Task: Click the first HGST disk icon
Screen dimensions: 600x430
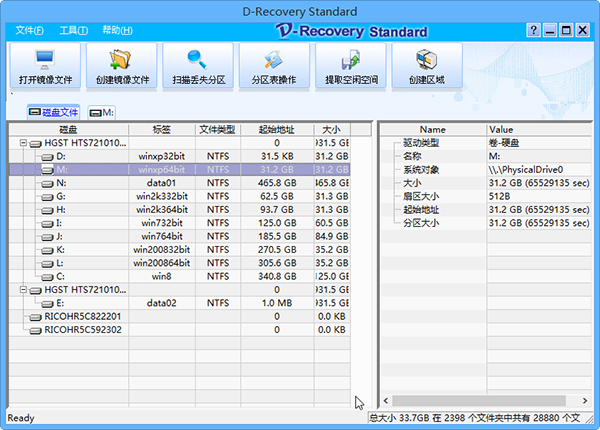Action: pyautogui.click(x=36, y=143)
